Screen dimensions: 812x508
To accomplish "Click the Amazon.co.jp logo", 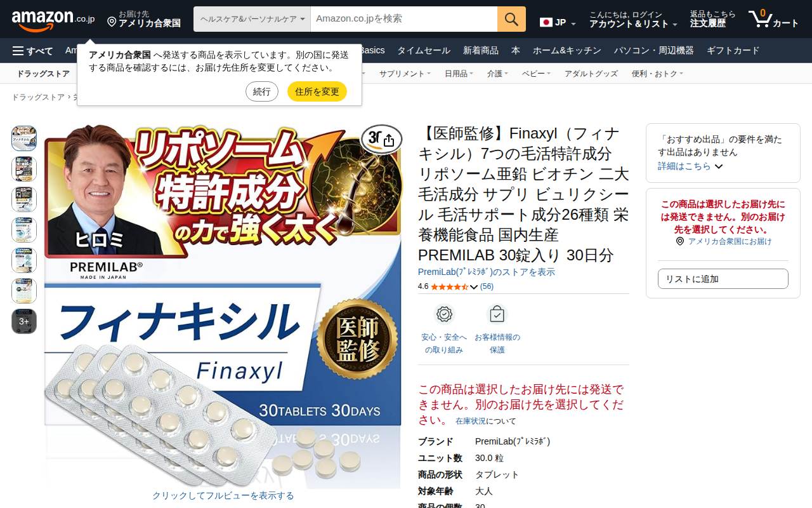I will tap(53, 20).
